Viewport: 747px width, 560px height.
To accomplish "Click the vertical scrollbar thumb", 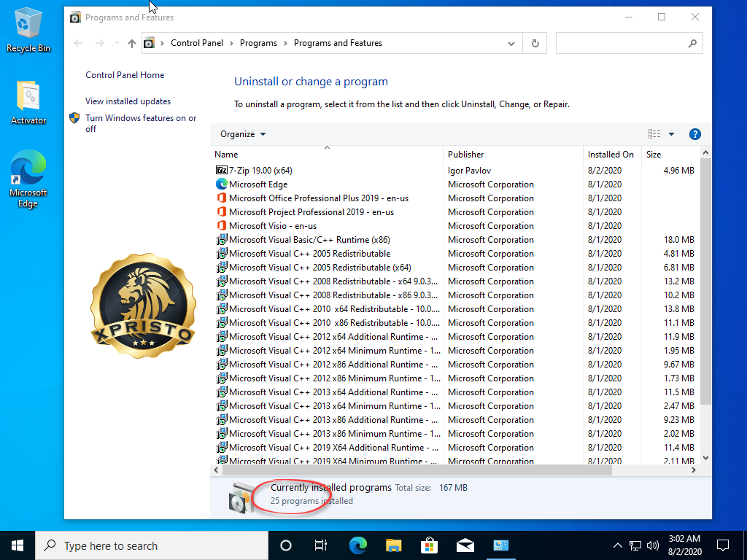I will (x=705, y=281).
